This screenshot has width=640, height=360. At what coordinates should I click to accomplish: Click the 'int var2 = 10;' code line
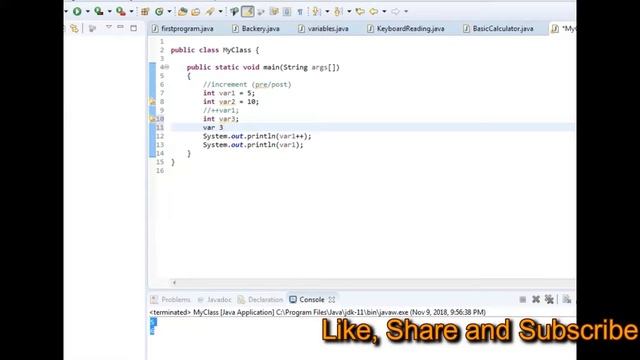(231, 102)
